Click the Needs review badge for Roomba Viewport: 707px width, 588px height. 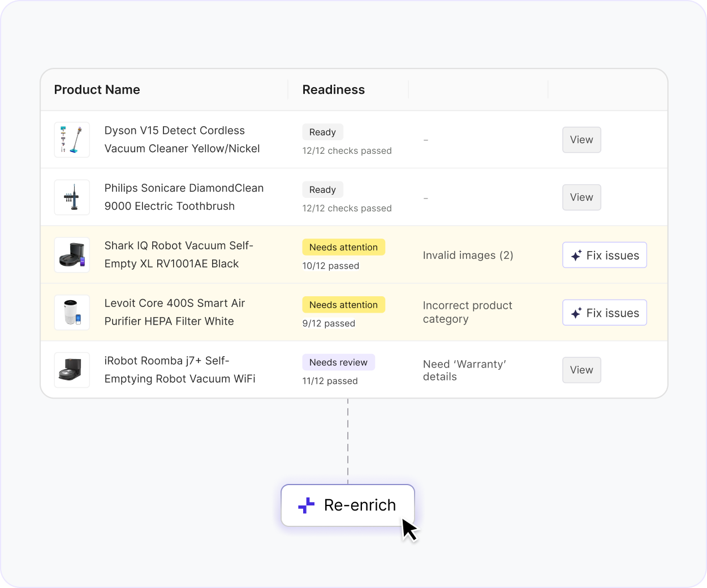point(338,362)
